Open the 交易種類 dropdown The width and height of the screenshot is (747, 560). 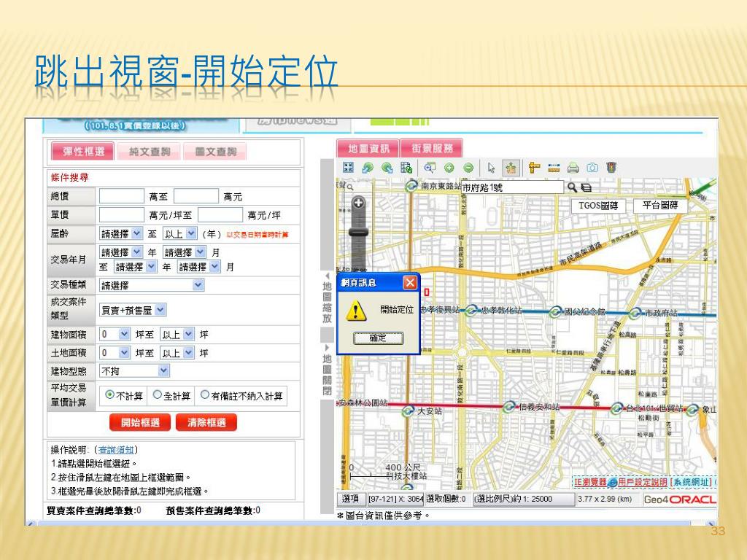click(x=152, y=285)
